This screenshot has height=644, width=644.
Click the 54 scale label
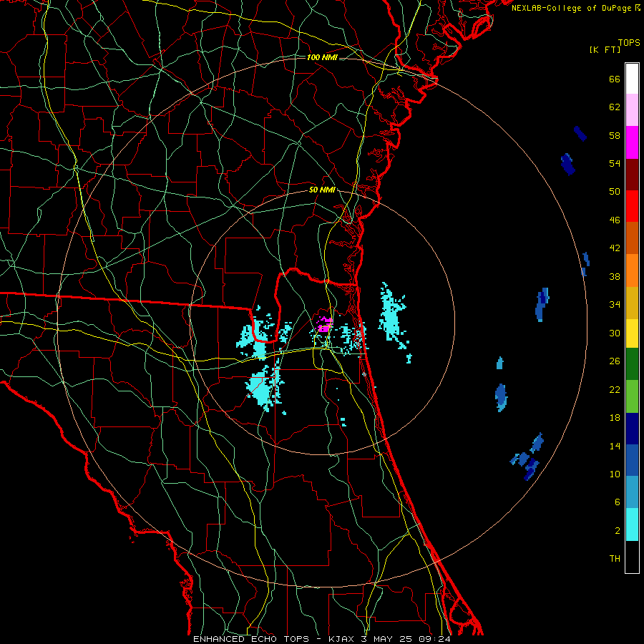pos(615,163)
